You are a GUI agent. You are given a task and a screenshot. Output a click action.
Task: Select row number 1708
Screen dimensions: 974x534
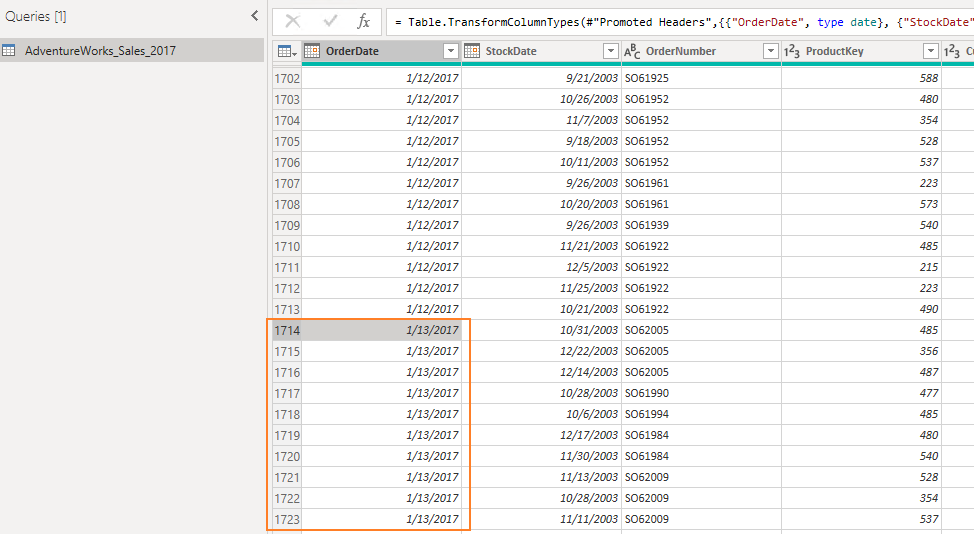click(x=287, y=204)
